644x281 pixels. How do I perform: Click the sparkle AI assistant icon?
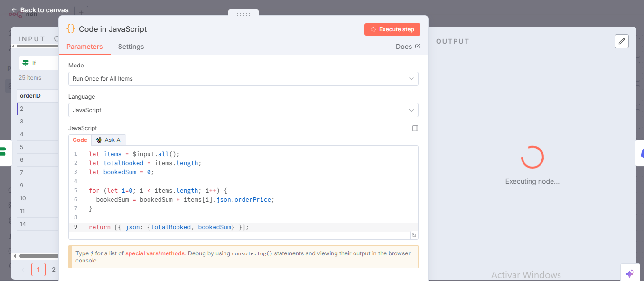(630, 273)
